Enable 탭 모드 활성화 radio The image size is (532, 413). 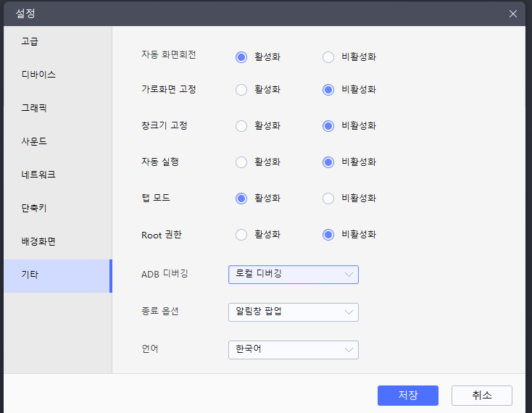[x=241, y=199]
